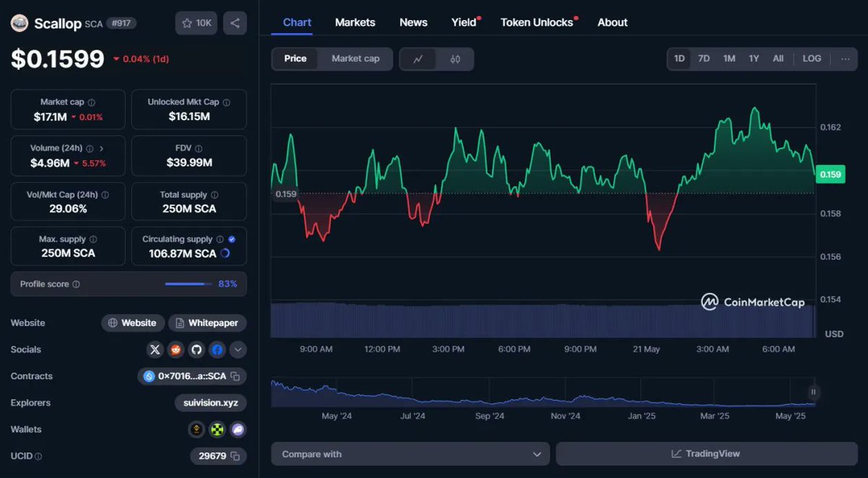Screen dimensions: 868x478
Task: Expand Volume (24h) arrow
Action: coord(101,148)
